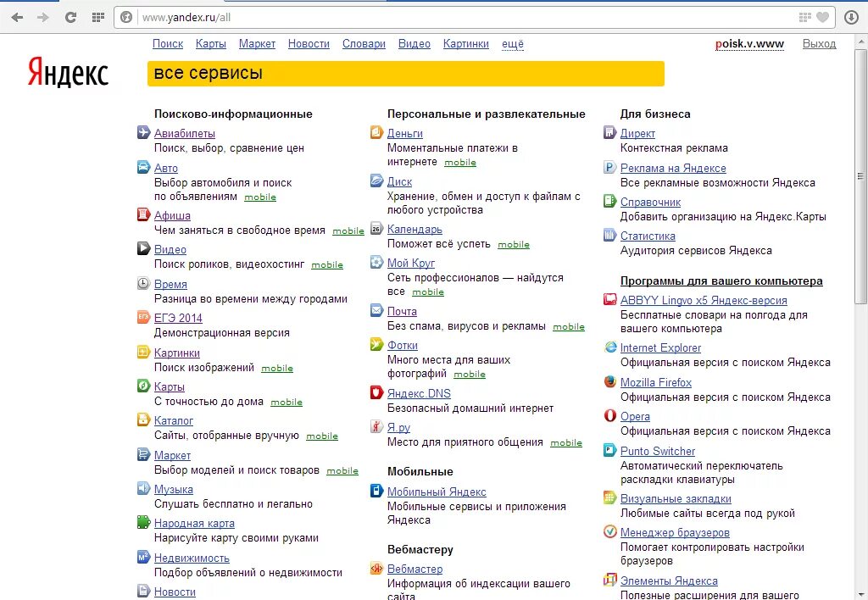
Task: Click the Время clock icon
Action: pyautogui.click(x=143, y=283)
